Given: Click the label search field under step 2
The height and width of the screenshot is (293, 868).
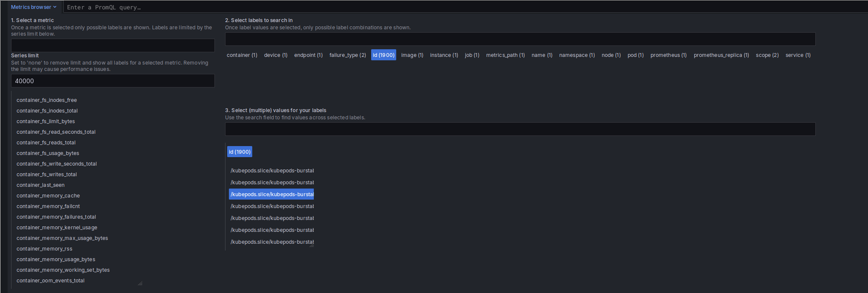Looking at the screenshot, I should click(x=520, y=39).
